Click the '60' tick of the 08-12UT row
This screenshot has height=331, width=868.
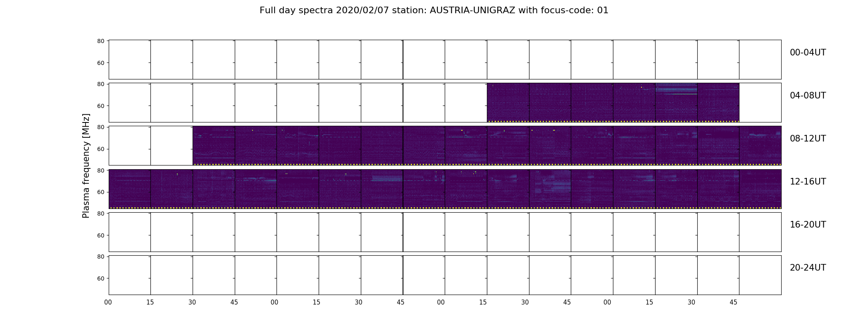click(x=100, y=149)
